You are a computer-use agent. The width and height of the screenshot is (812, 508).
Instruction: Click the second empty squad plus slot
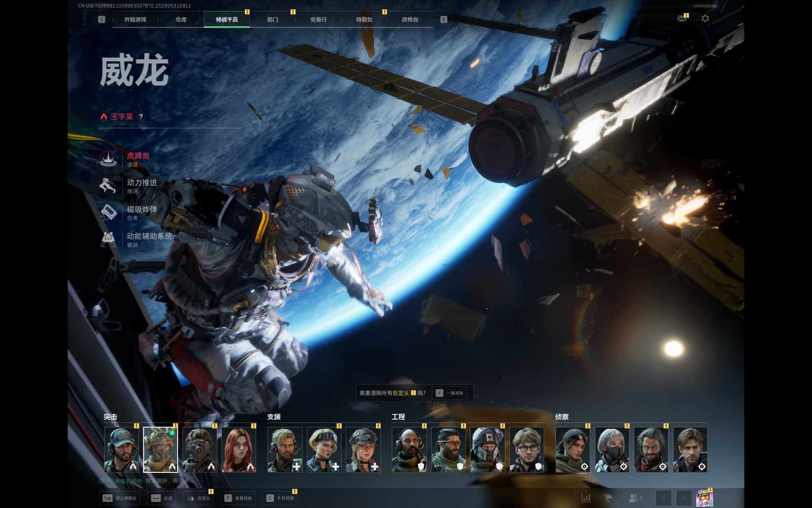(684, 498)
